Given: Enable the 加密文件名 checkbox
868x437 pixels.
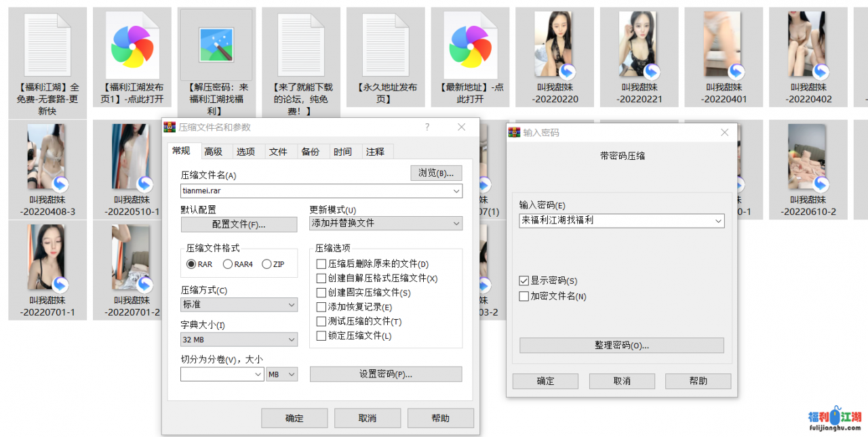Looking at the screenshot, I should (x=524, y=296).
